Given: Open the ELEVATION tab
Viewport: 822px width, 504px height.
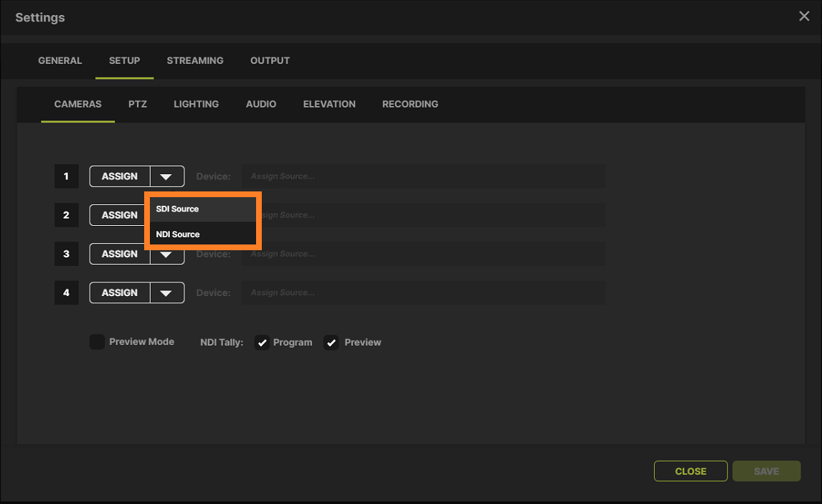Looking at the screenshot, I should 329,104.
